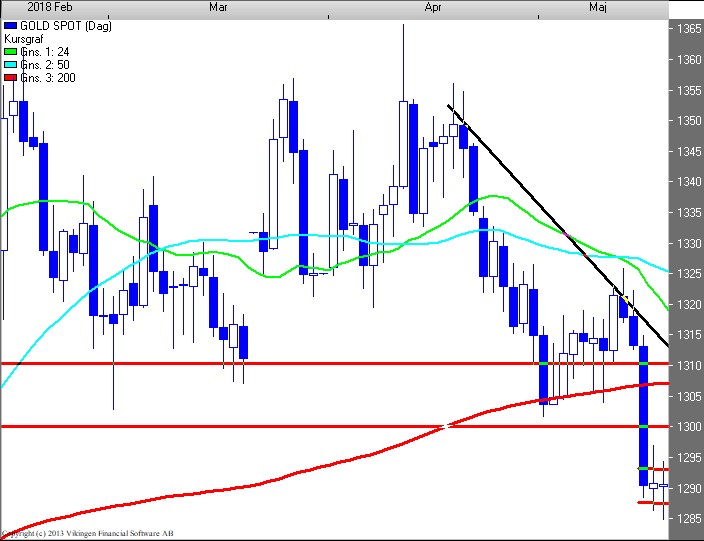
Task: Click the Maj month label
Action: tap(598, 7)
